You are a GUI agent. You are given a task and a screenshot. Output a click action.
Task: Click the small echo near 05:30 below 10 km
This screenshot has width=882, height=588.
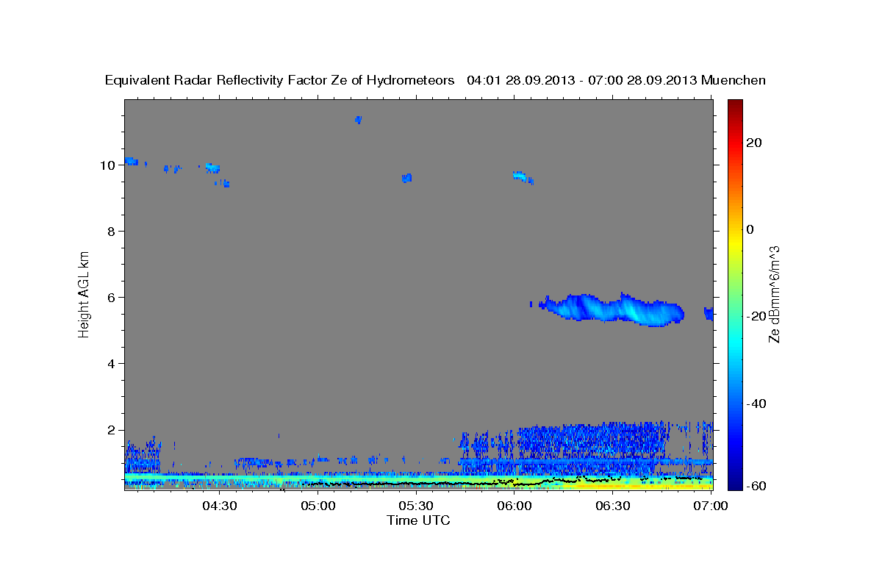click(x=406, y=178)
